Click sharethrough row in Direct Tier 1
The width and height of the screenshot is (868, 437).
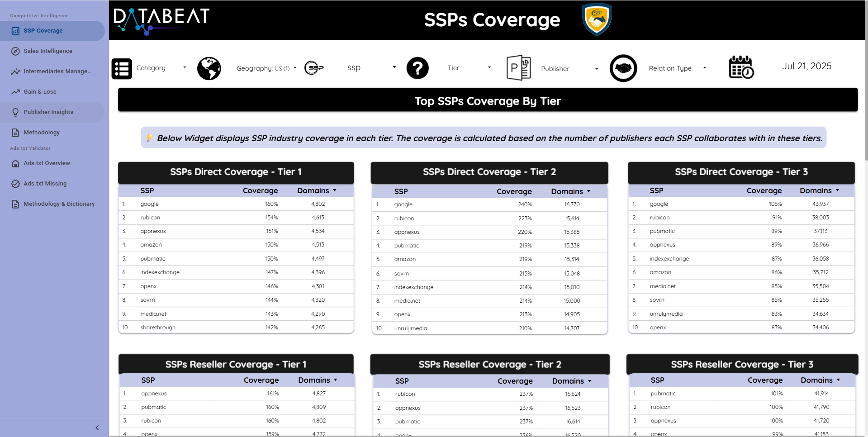[x=236, y=328]
